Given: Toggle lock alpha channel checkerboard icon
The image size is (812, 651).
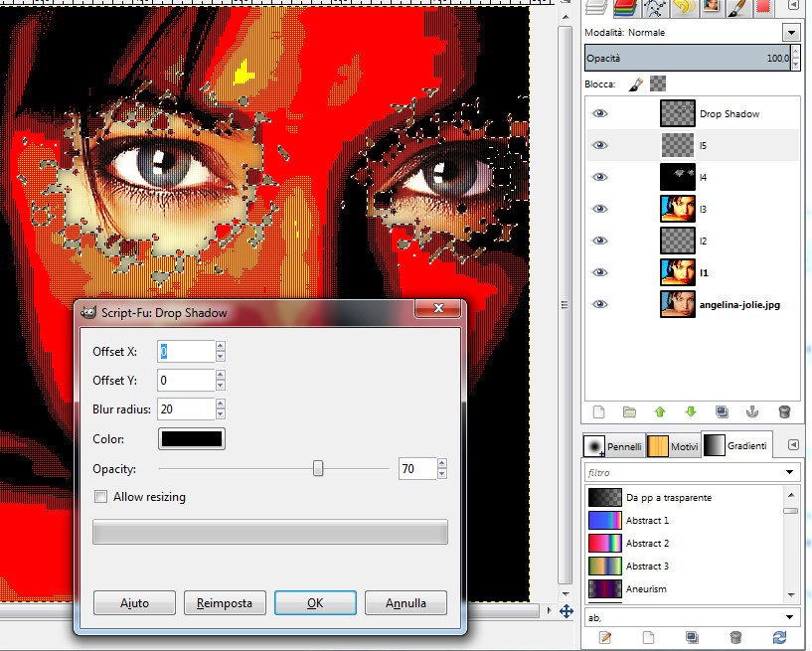Looking at the screenshot, I should [658, 83].
